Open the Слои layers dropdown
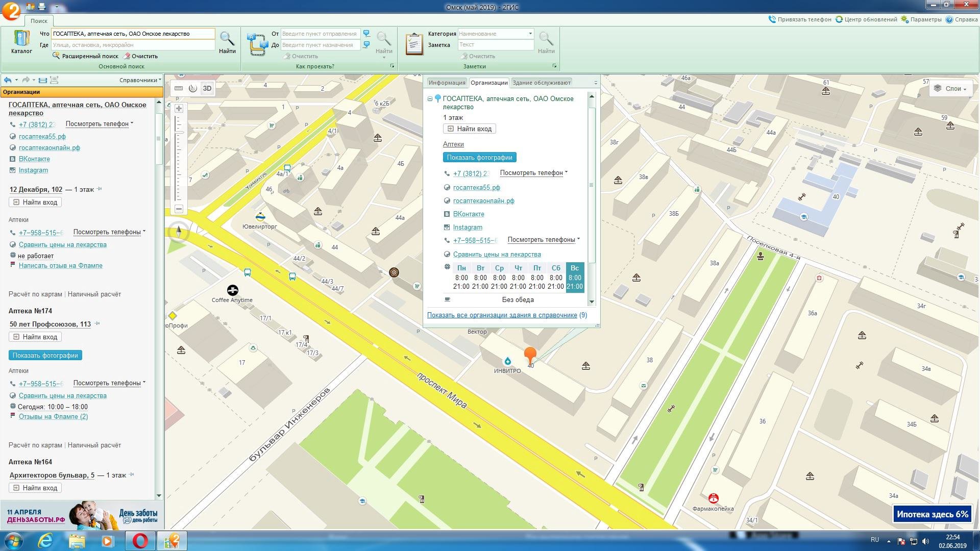The width and height of the screenshot is (980, 551). pos(949,88)
